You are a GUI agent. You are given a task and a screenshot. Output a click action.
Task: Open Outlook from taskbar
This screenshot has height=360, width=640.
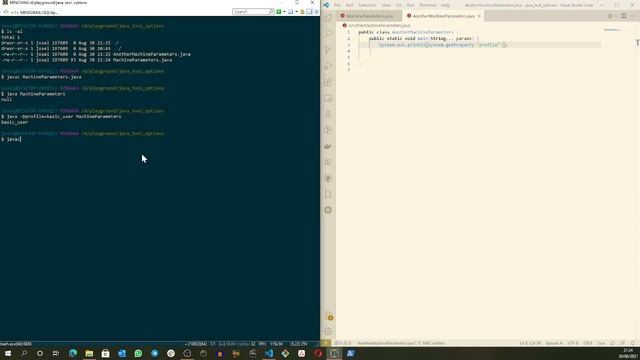pyautogui.click(x=122, y=353)
